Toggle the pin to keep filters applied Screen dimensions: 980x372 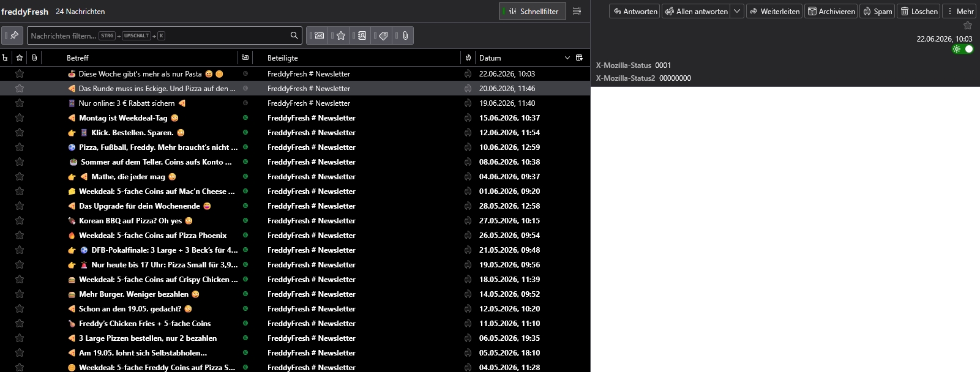click(x=12, y=35)
